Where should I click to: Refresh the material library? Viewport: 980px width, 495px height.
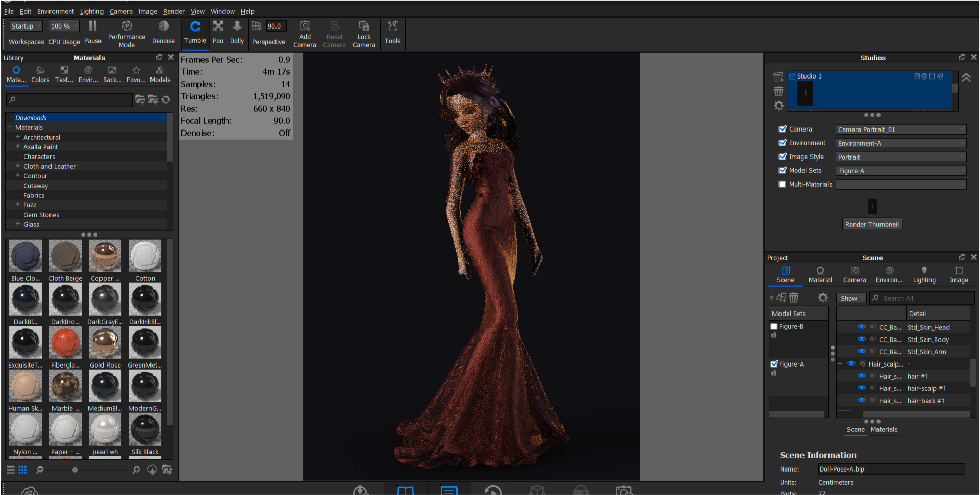click(166, 100)
